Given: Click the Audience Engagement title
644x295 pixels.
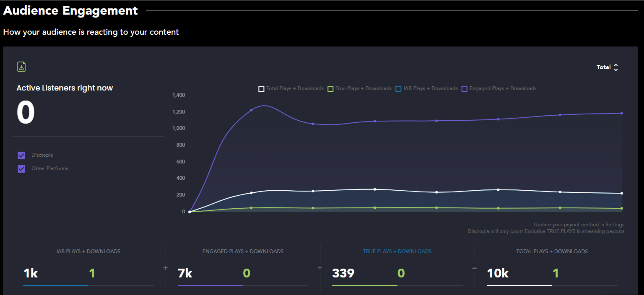Looking at the screenshot, I should click(x=70, y=10).
